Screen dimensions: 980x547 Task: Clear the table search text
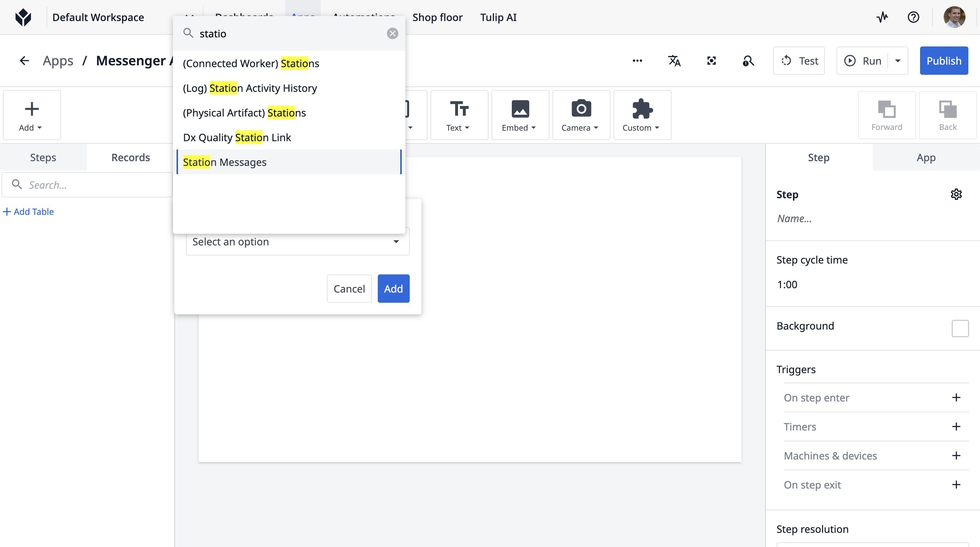click(392, 33)
